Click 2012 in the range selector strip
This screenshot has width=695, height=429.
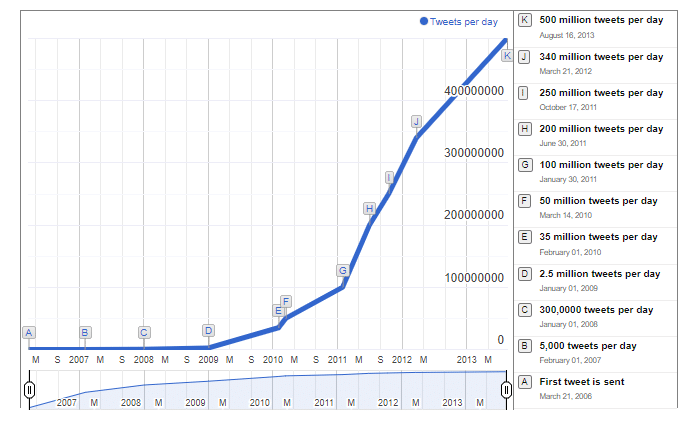(x=388, y=402)
